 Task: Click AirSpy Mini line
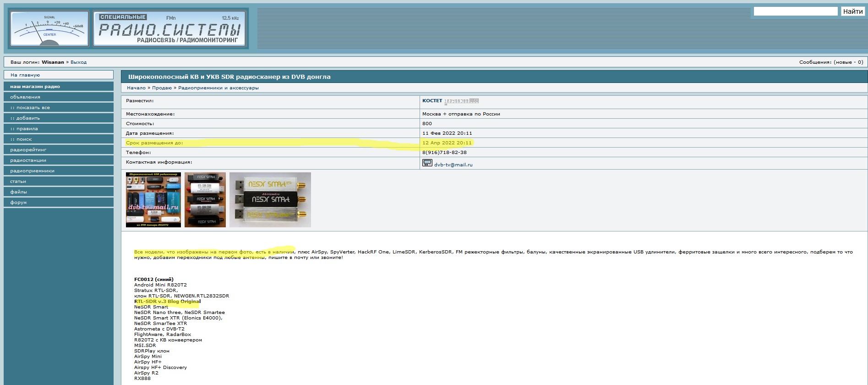(148, 357)
